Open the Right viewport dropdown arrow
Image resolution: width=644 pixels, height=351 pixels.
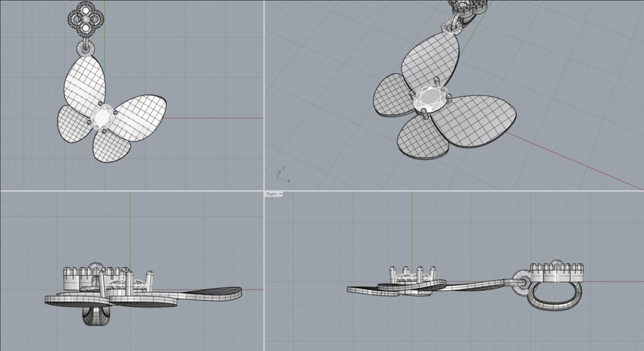click(280, 194)
